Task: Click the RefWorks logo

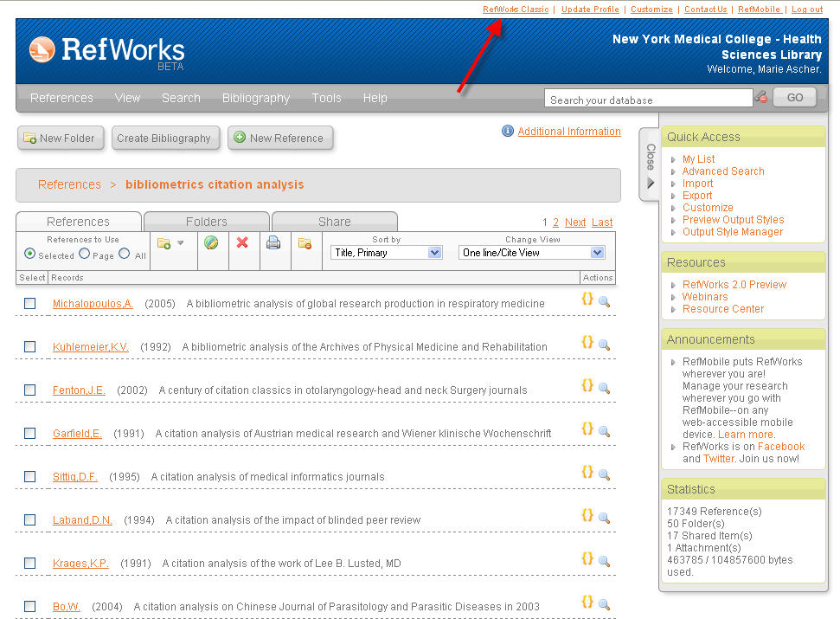Action: [x=107, y=52]
